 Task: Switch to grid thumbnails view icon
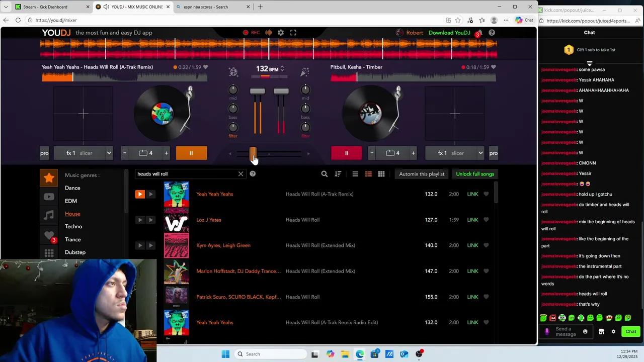coord(381,174)
